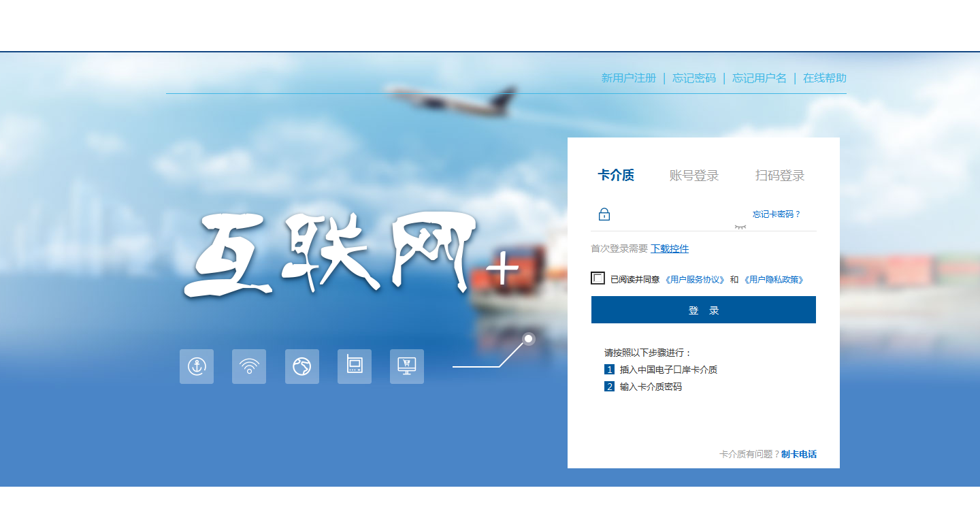Image resolution: width=980 pixels, height=518 pixels.
Task: Select the 卡介质 tab
Action: pos(617,175)
